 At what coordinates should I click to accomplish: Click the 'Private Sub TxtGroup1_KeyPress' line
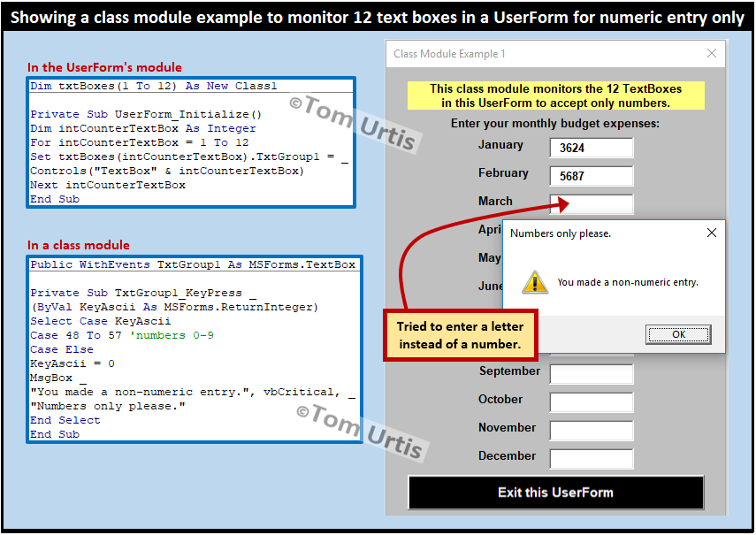(x=143, y=293)
